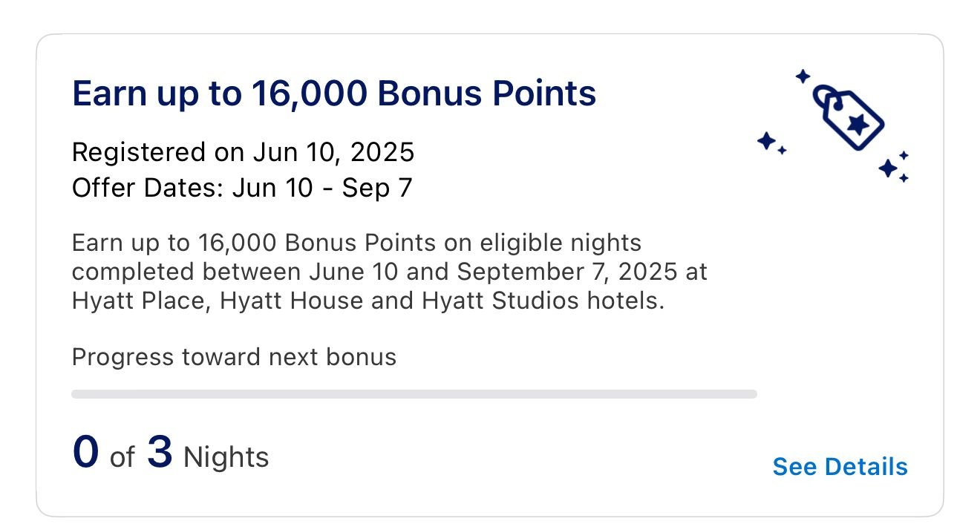Click the 'Earn up to 16,000 Bonus Points' heading
The height and width of the screenshot is (524, 980).
(x=333, y=94)
